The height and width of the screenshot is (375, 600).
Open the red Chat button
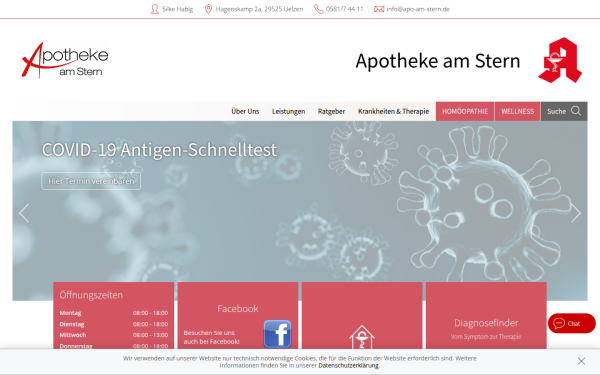point(572,323)
